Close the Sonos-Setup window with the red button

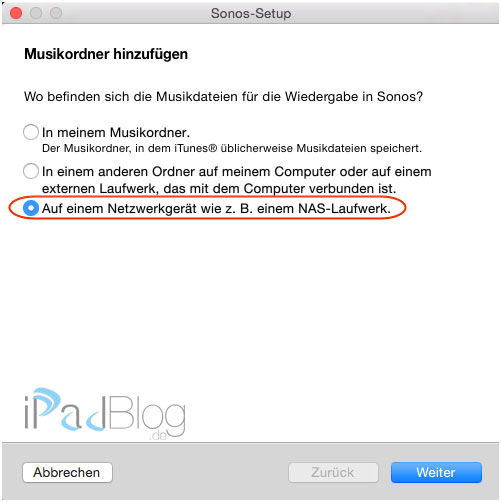point(16,13)
